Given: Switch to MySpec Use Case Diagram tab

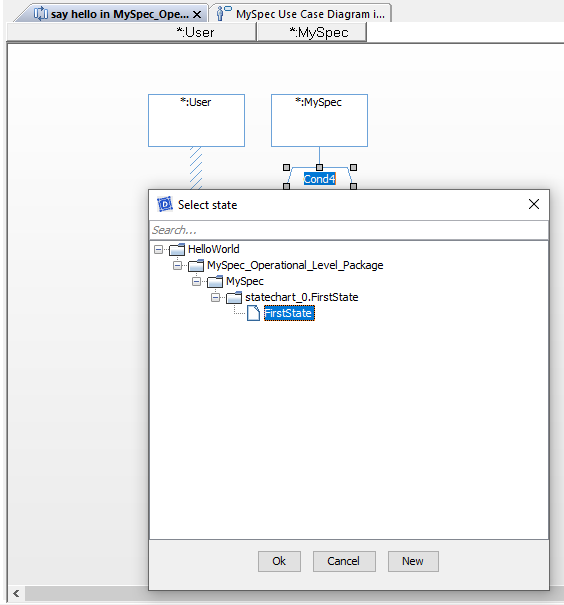Looking at the screenshot, I should (x=302, y=14).
